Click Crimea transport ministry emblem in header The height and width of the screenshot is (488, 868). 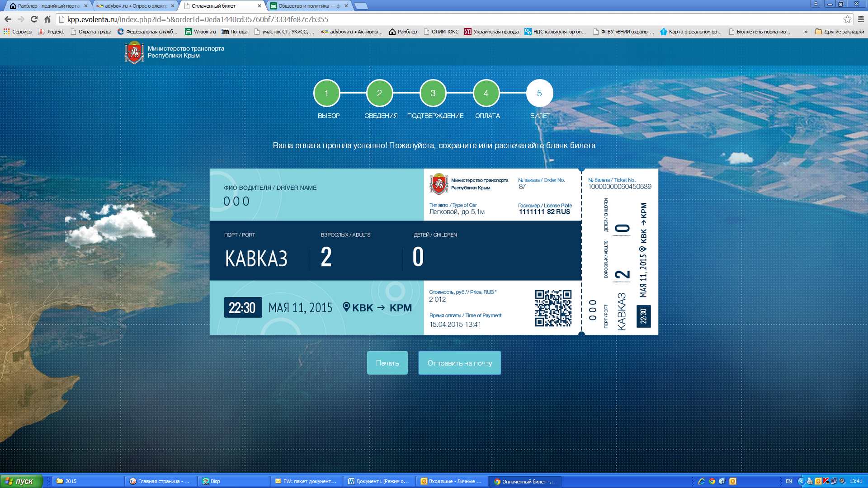134,52
